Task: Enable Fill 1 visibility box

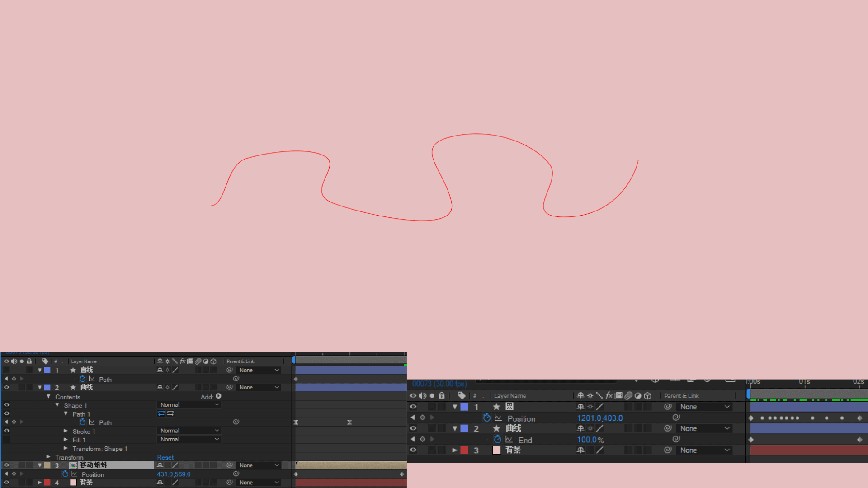Action: click(x=7, y=439)
